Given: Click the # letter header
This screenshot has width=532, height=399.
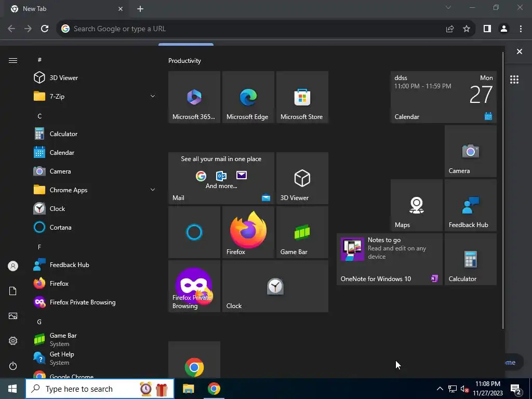Looking at the screenshot, I should point(39,60).
